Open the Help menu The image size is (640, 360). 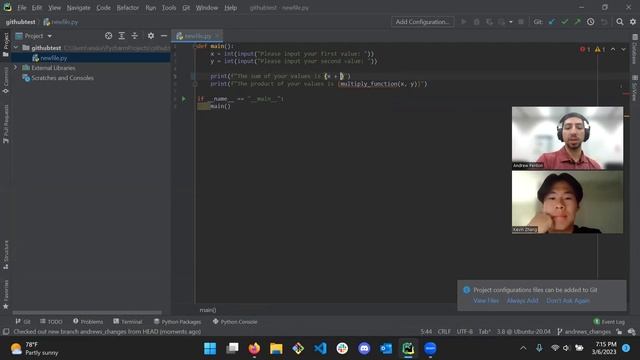231,8
